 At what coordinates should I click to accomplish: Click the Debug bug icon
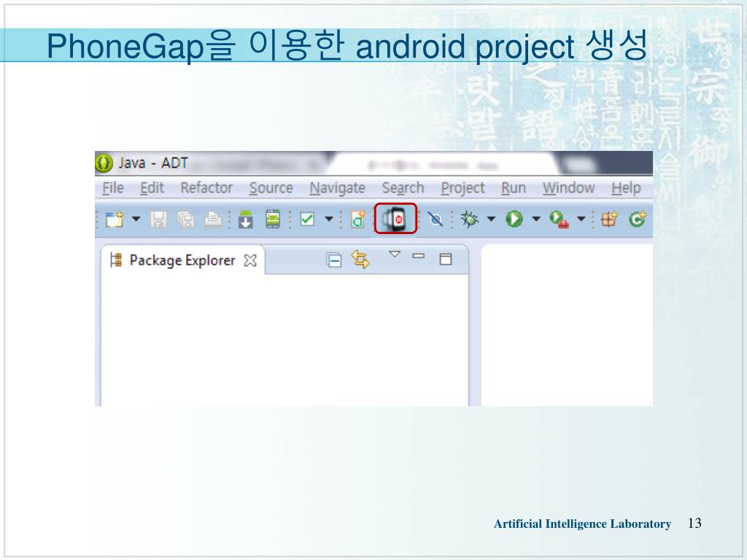[x=469, y=219]
